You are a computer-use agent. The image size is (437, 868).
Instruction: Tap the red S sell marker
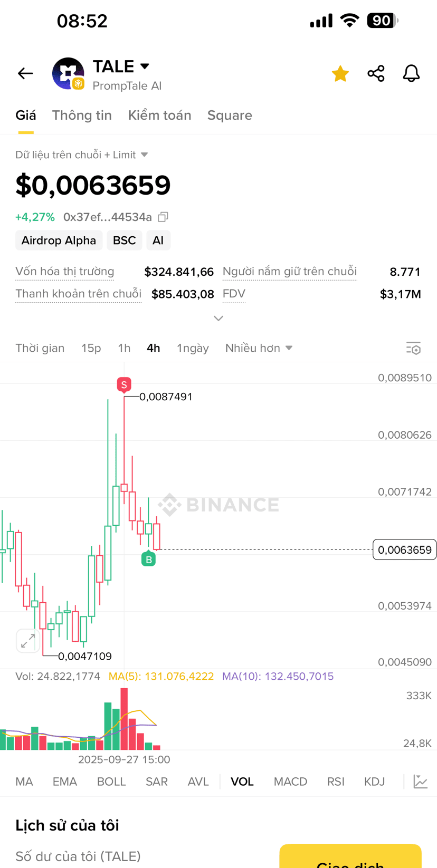[124, 384]
